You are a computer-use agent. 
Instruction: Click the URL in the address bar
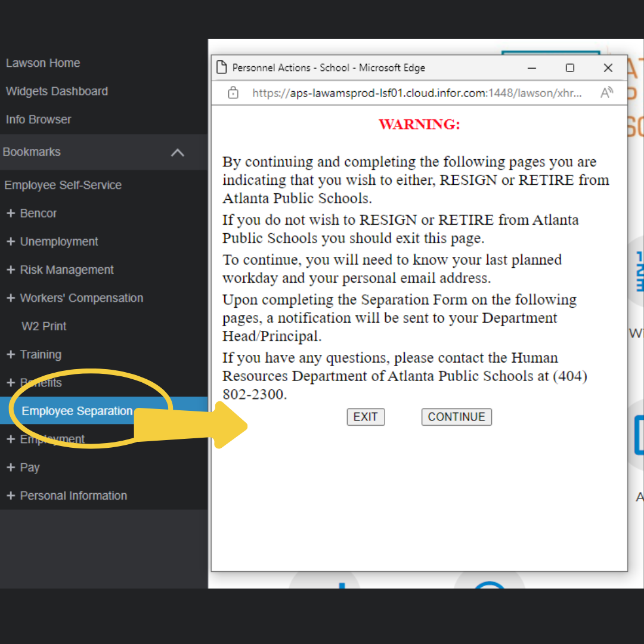tap(417, 93)
